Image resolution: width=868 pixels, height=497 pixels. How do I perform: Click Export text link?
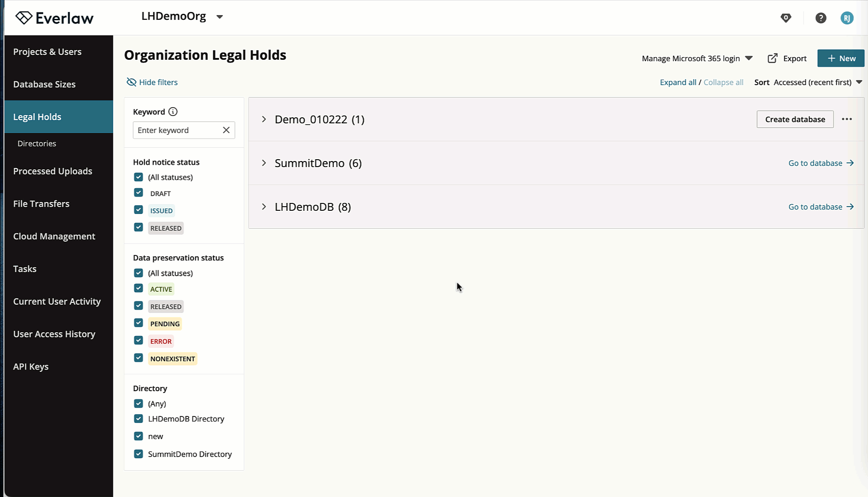pos(795,58)
